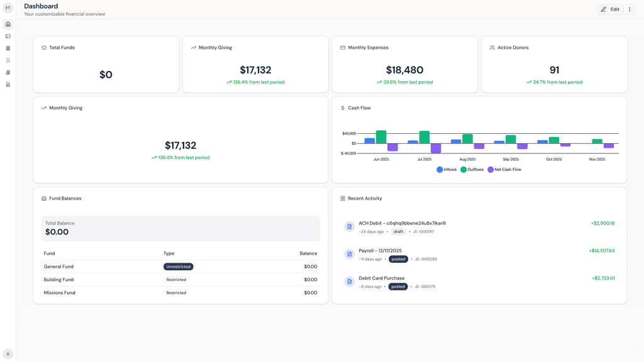The width and height of the screenshot is (644, 362).
Task: Select the banking/accounts icon in the sidebar
Action: coord(8,36)
